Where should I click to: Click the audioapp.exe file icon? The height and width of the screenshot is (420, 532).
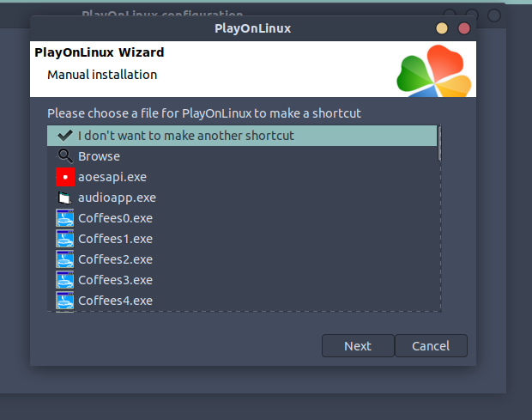[65, 198]
